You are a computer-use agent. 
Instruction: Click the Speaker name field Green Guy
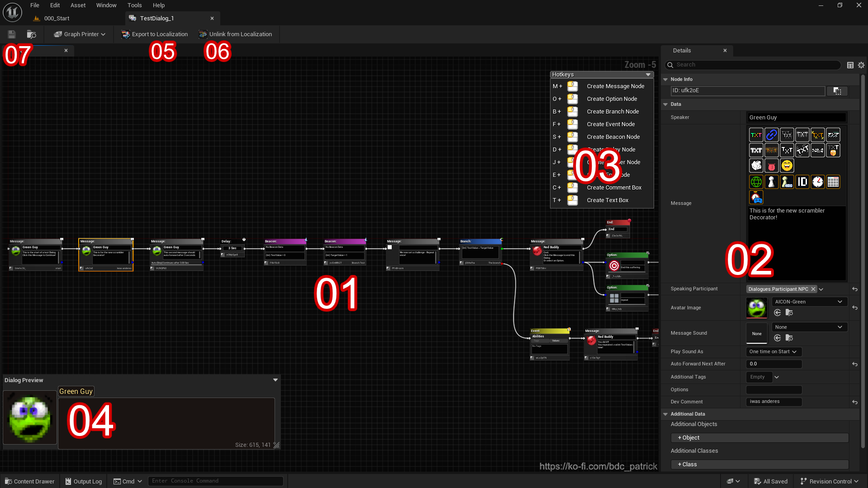(797, 118)
